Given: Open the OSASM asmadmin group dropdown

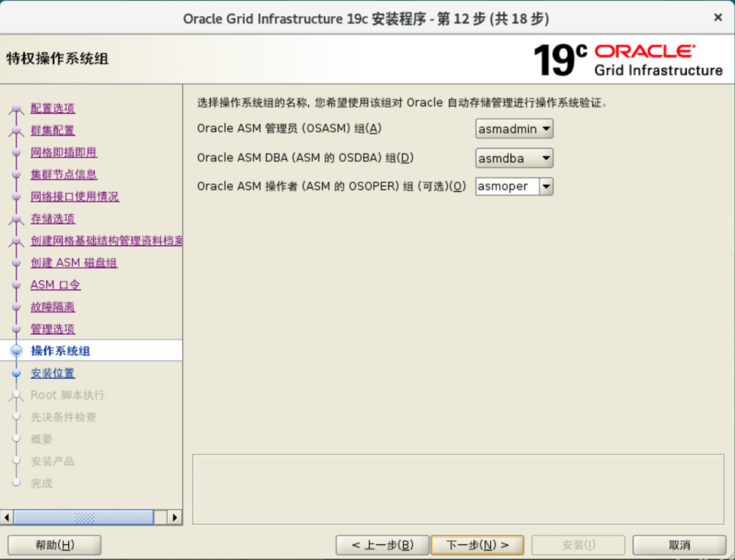Looking at the screenshot, I should coord(514,129).
